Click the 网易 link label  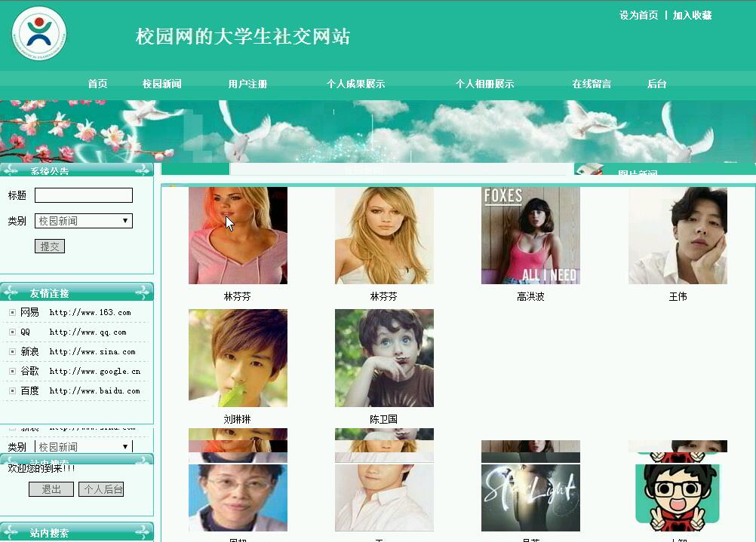pyautogui.click(x=29, y=313)
